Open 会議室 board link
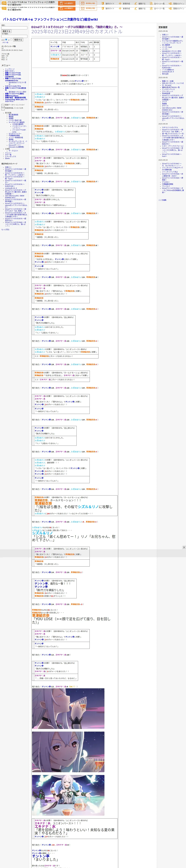 [x=11, y=119]
